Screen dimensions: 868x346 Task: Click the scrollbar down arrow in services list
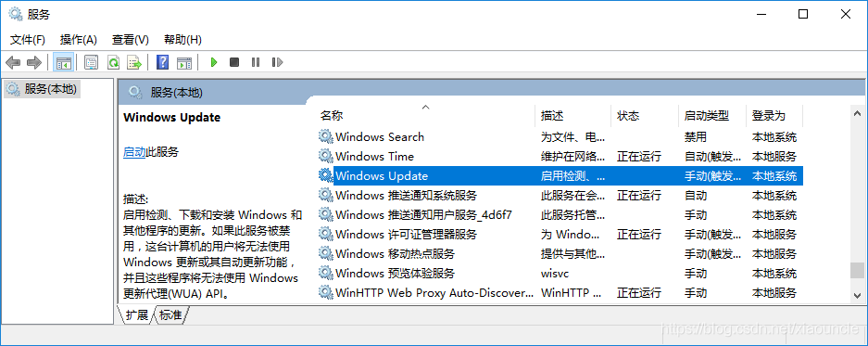pos(857,294)
